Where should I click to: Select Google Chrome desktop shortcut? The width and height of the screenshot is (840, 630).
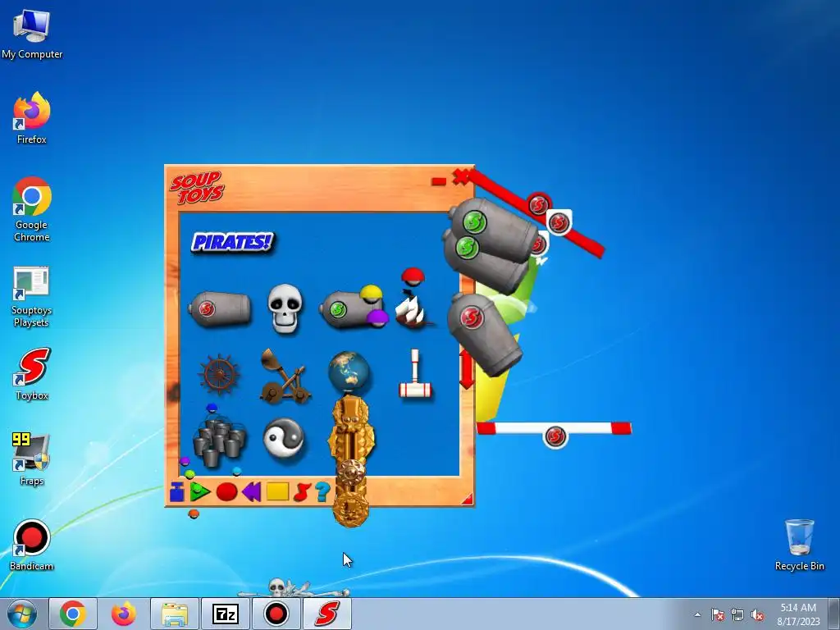click(x=32, y=209)
